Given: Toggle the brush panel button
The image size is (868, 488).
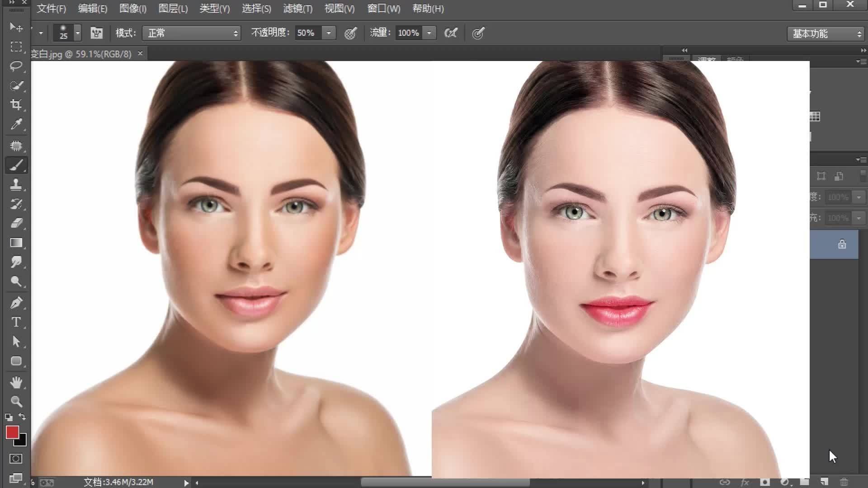Looking at the screenshot, I should pyautogui.click(x=96, y=33).
